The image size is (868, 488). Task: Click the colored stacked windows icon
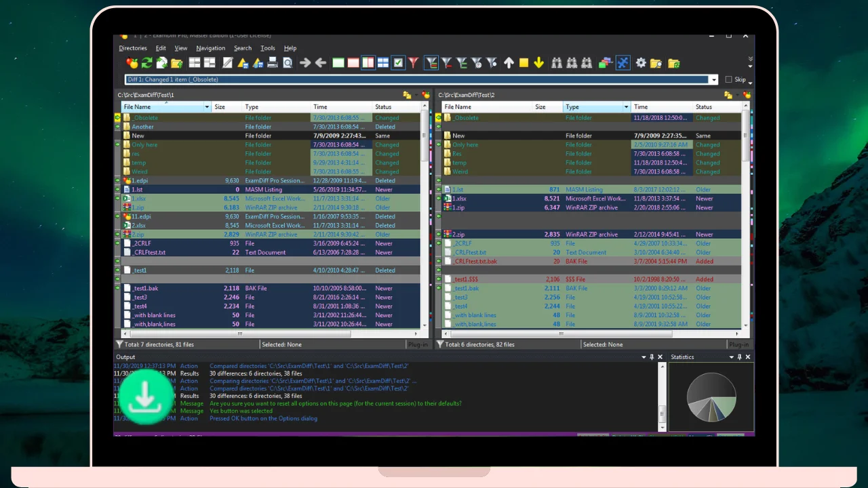[606, 63]
